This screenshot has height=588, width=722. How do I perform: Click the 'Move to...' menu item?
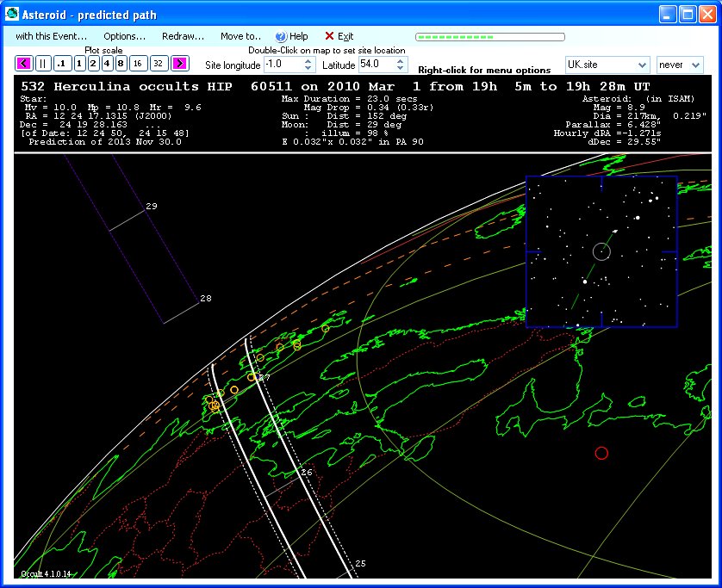(240, 36)
